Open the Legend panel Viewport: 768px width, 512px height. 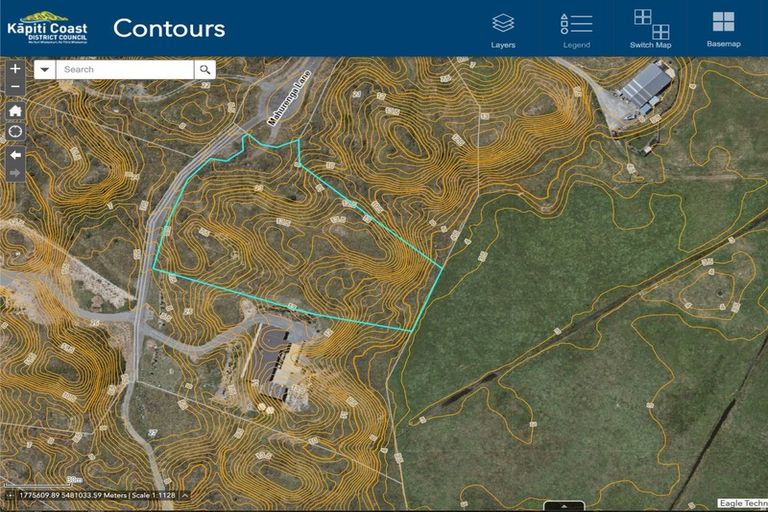coord(576,31)
